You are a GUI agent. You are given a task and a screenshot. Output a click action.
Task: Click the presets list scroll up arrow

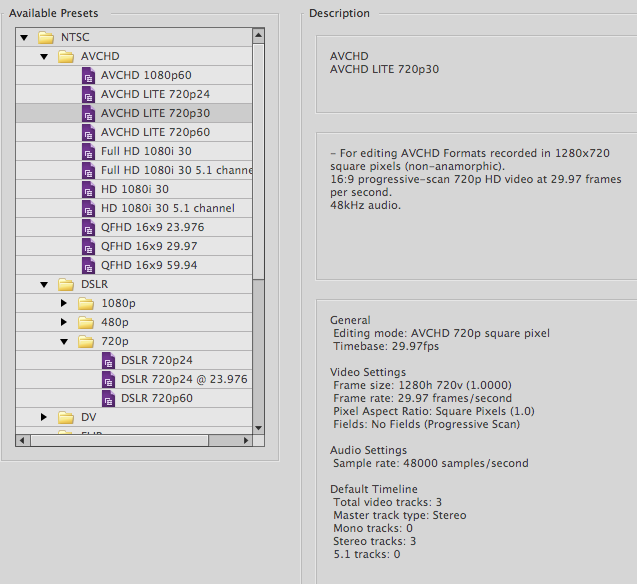pos(258,36)
